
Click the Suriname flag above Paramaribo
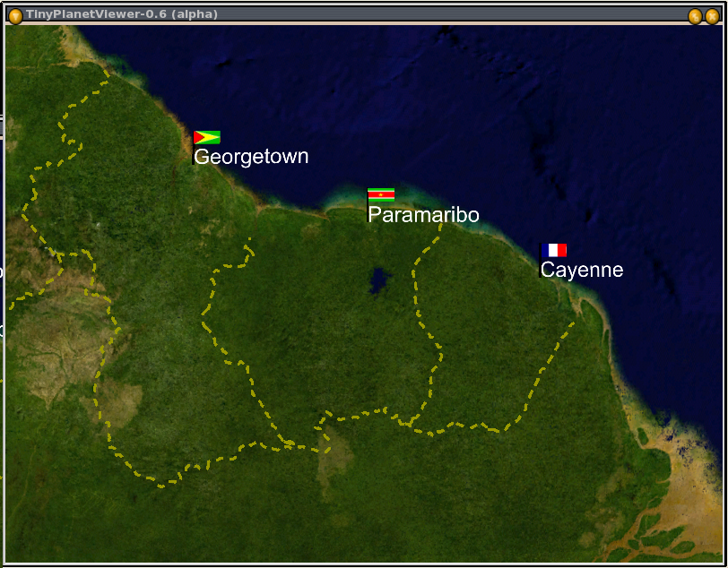tap(381, 194)
